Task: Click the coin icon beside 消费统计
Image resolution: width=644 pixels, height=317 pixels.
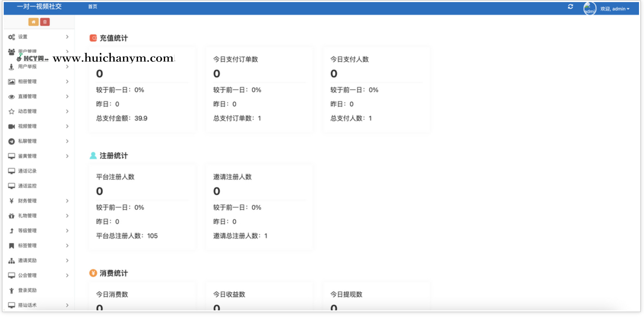Action: coord(93,273)
